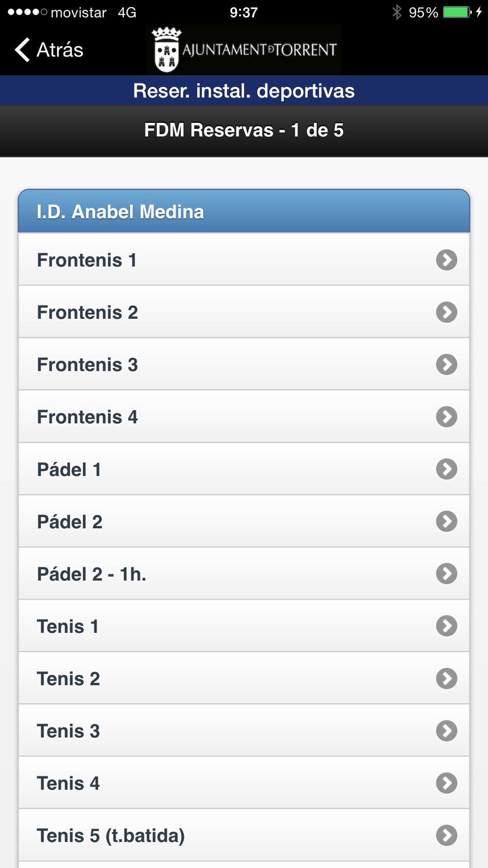488x868 pixels.
Task: Tap the arrow icon beside Frontenis 1
Action: point(447,260)
